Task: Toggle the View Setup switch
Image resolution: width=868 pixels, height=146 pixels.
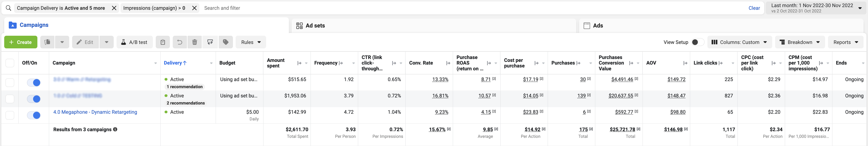Action: point(697,42)
